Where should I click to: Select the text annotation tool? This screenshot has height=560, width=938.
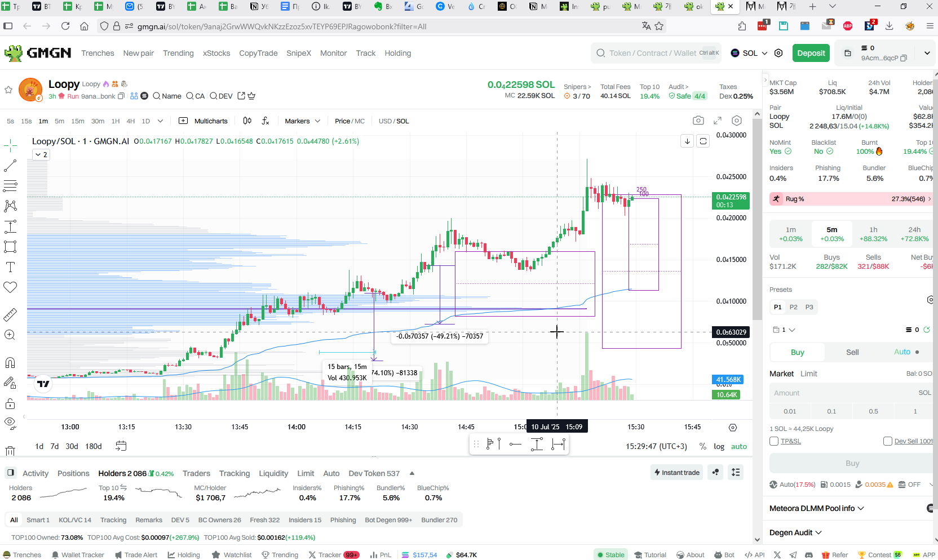(x=10, y=267)
